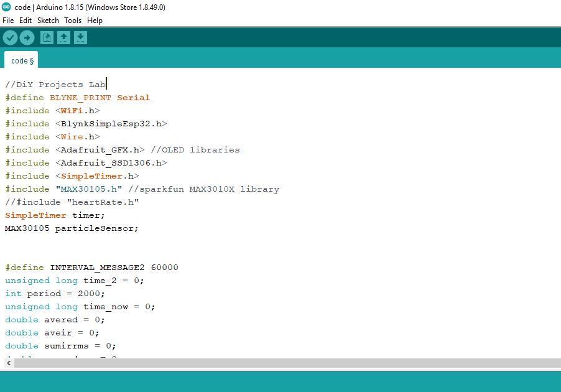The image size is (561, 392).
Task: Click the 'double avered = 0;' line
Action: [55, 320]
